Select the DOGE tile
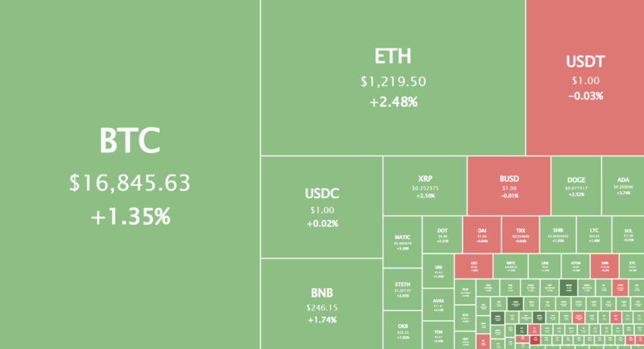This screenshot has width=644, height=349. [x=577, y=186]
